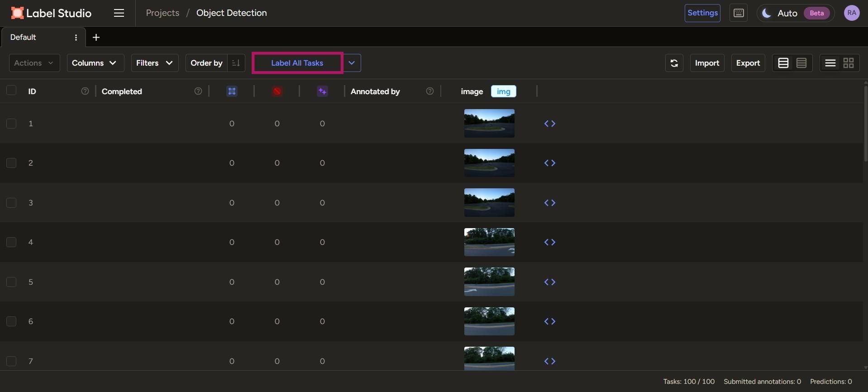This screenshot has height=392, width=868.
Task: Click the total annotations column icon
Action: point(232,91)
